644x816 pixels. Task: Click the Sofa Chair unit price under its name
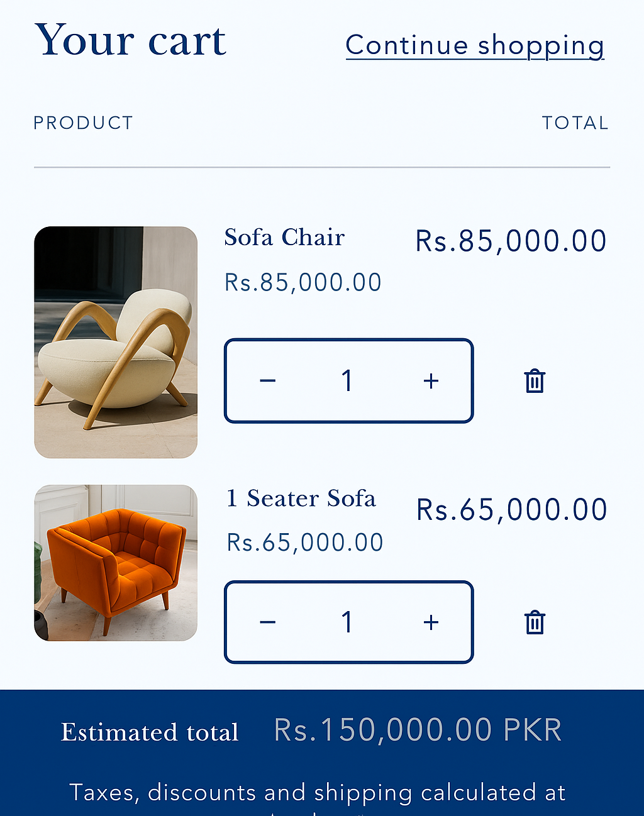pyautogui.click(x=303, y=283)
